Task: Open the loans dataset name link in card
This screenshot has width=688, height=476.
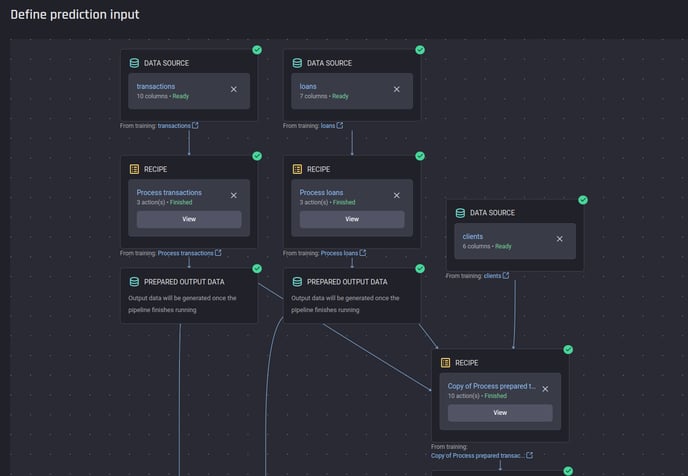Action: pos(308,86)
